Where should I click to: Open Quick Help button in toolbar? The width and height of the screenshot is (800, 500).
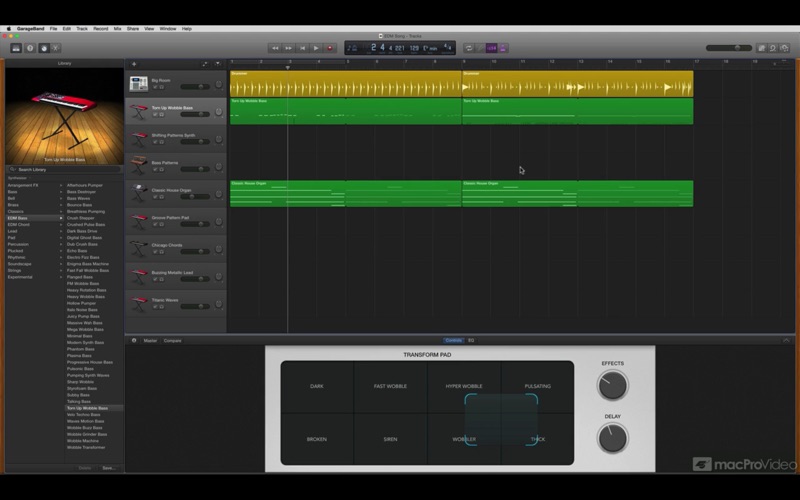(x=30, y=48)
